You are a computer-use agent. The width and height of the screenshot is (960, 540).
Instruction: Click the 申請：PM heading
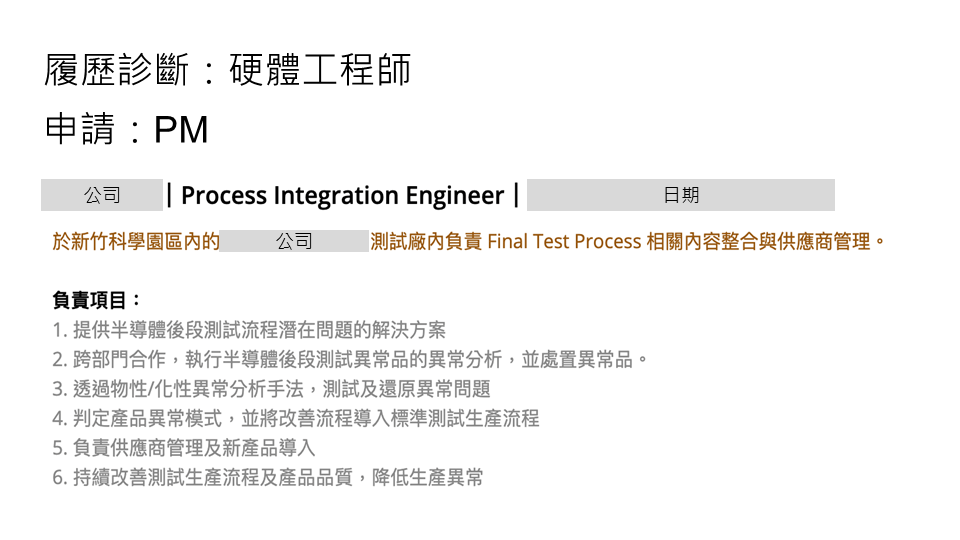[x=127, y=129]
